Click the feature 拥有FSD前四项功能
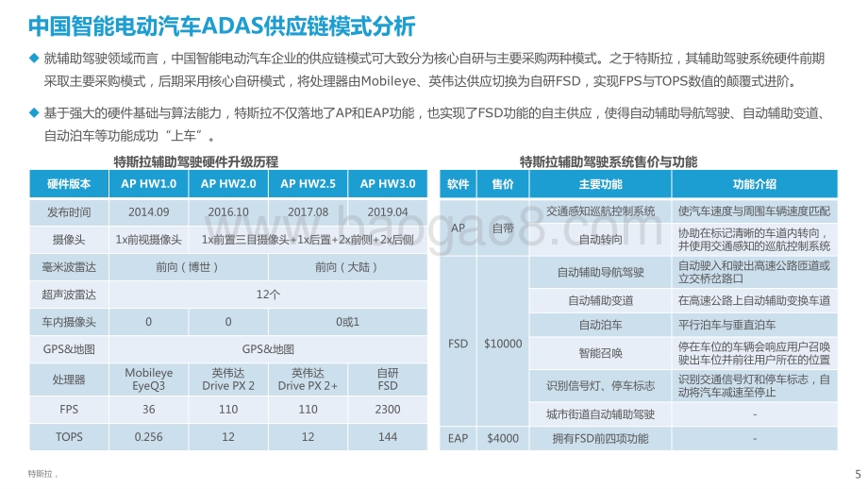The width and height of the screenshot is (868, 489). click(x=601, y=439)
